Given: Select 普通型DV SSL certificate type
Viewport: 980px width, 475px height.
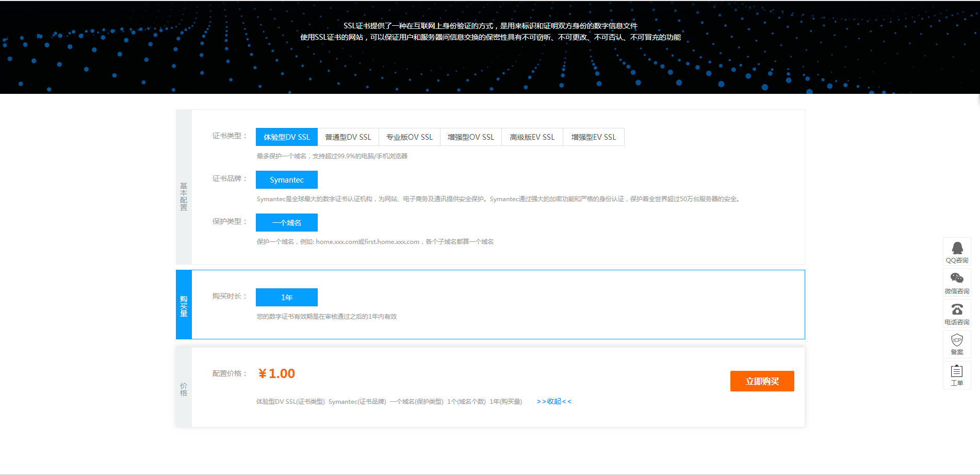Looking at the screenshot, I should [348, 137].
